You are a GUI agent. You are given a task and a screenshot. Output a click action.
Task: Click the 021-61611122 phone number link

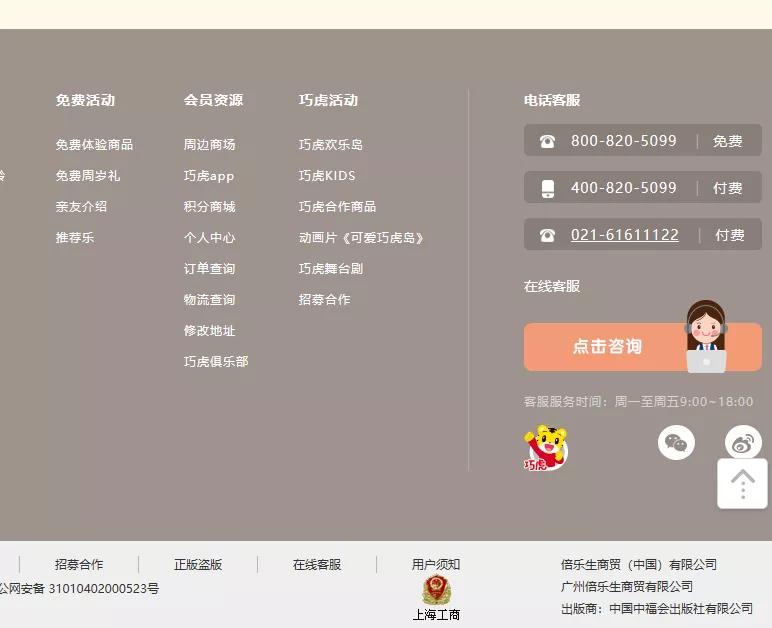624,235
